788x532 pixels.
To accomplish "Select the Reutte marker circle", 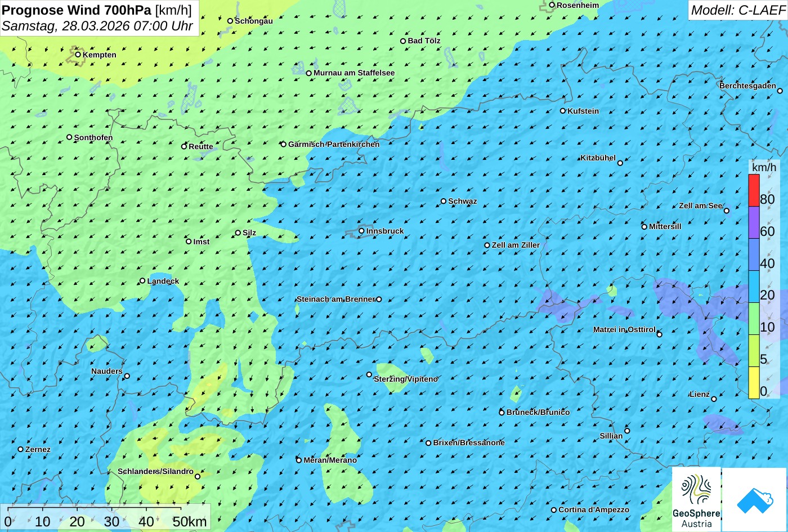I will pyautogui.click(x=184, y=146).
